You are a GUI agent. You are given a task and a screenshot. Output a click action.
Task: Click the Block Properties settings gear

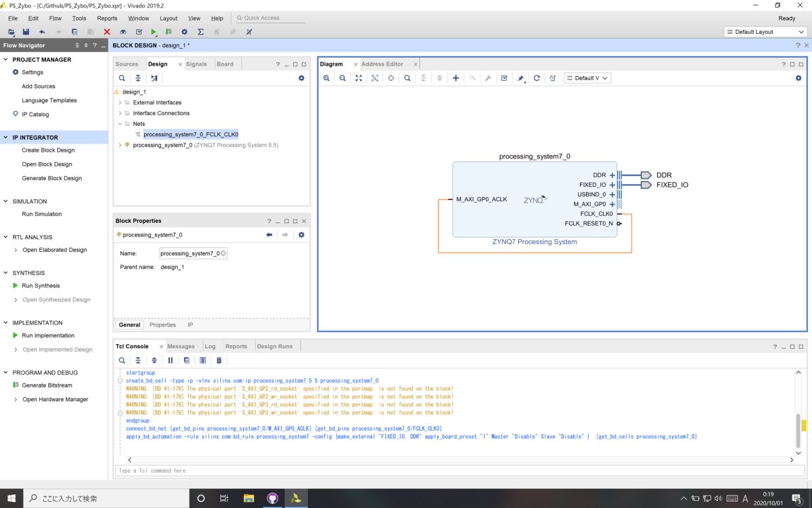tap(302, 235)
